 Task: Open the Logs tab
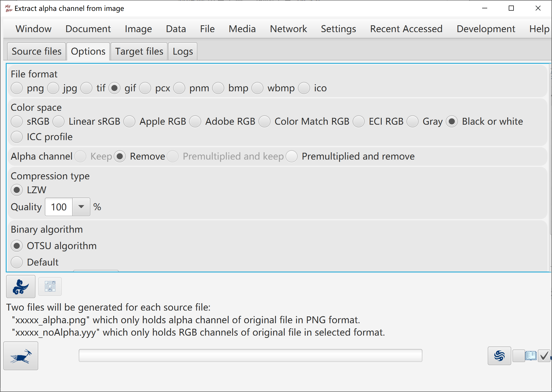click(x=183, y=51)
